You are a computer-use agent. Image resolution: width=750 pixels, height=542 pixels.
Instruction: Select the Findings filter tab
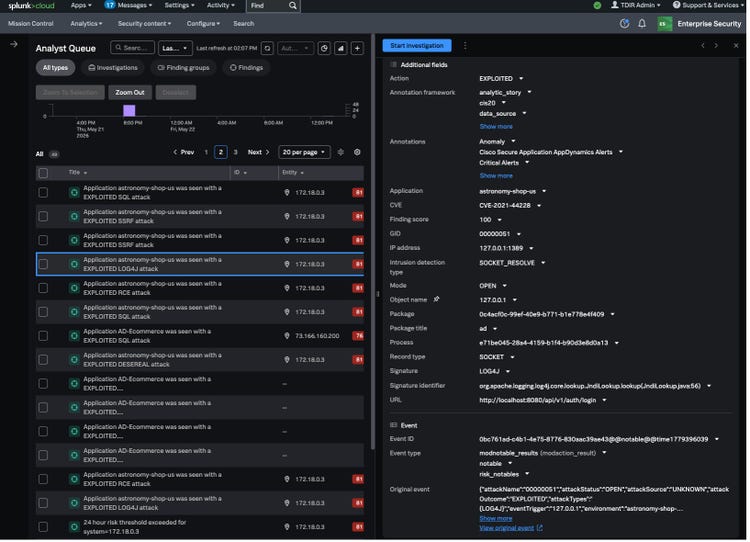(247, 68)
